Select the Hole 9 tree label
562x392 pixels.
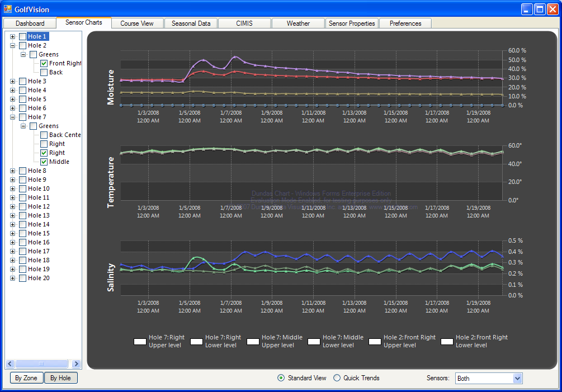coord(37,180)
